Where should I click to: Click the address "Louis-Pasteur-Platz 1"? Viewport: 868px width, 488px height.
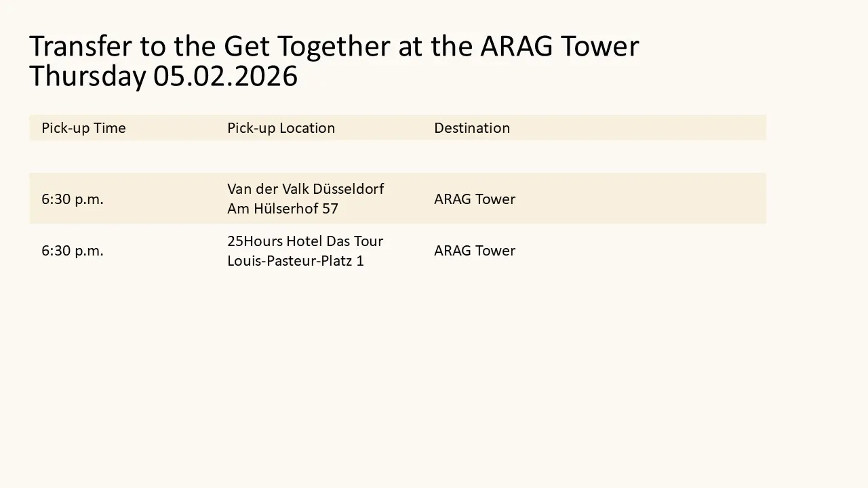(296, 261)
